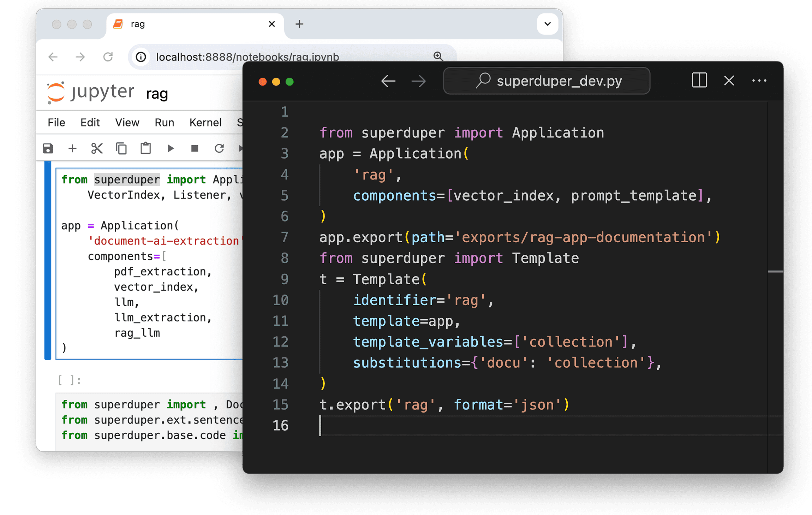Click the editor minimap scrollbar marker
This screenshot has width=812, height=515.
[775, 271]
